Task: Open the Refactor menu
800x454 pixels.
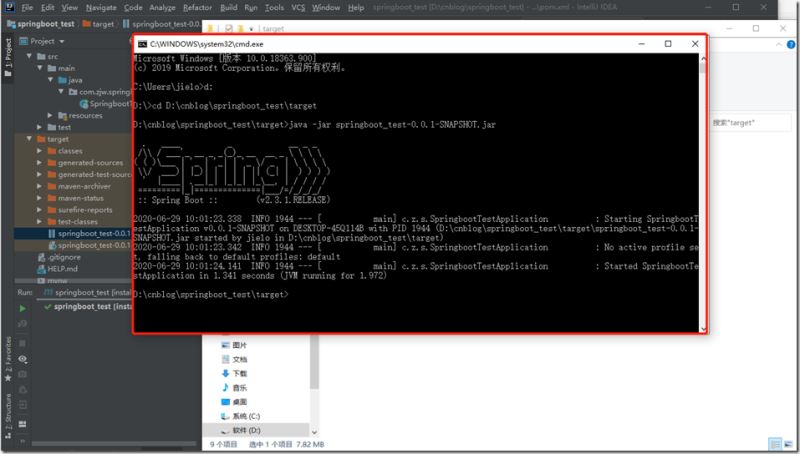Action: coord(197,7)
